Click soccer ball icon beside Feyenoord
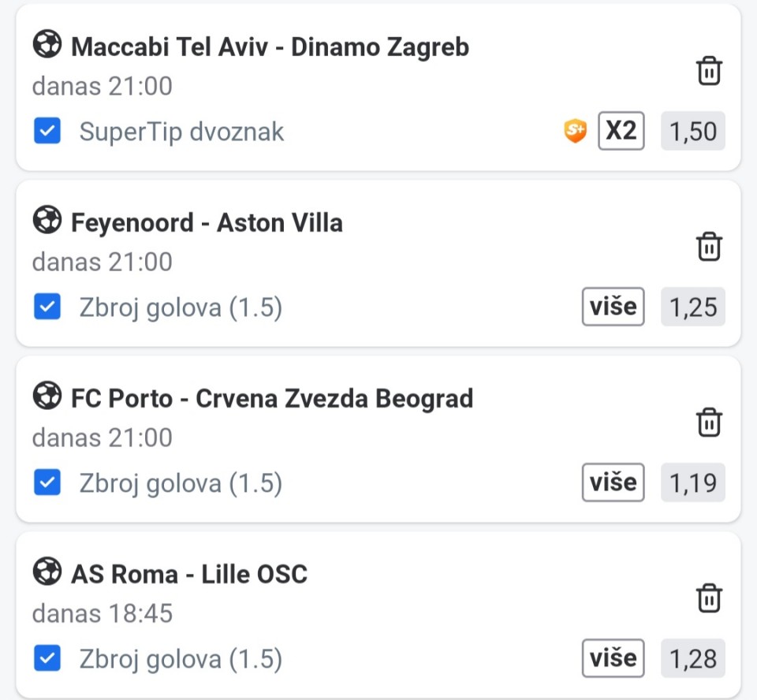The height and width of the screenshot is (700, 757). (47, 222)
